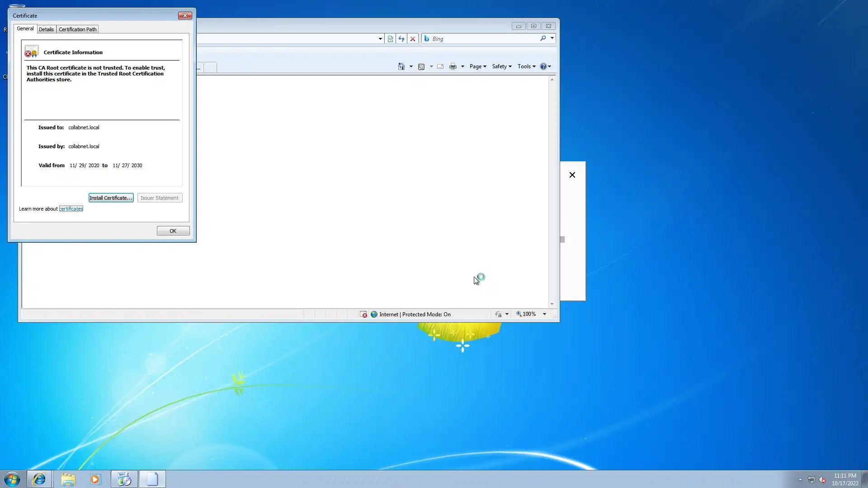Open the certificates help link
The height and width of the screenshot is (488, 868).
click(x=71, y=209)
